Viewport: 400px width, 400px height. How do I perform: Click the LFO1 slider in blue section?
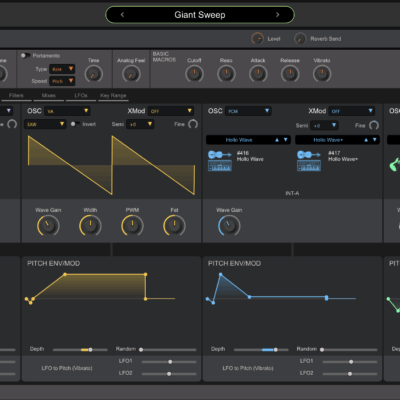coord(350,362)
